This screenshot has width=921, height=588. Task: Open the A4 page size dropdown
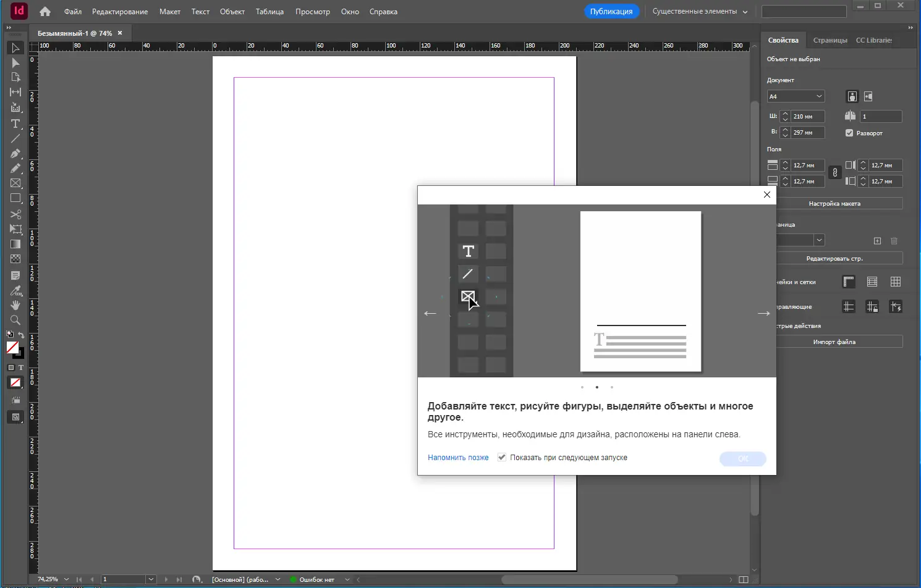coord(796,96)
